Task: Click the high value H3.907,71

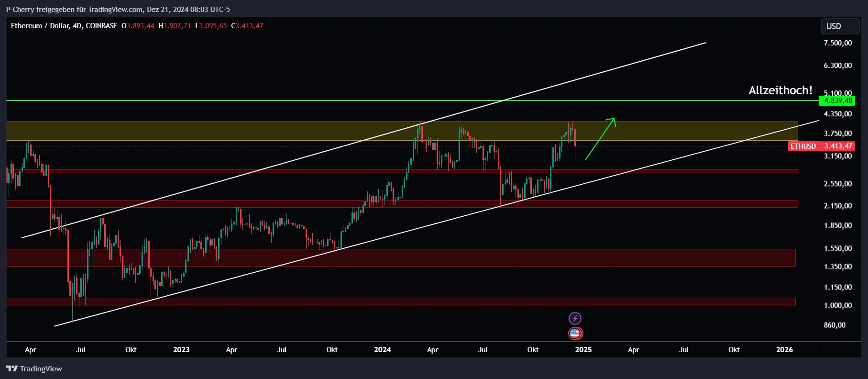Action: tap(175, 26)
